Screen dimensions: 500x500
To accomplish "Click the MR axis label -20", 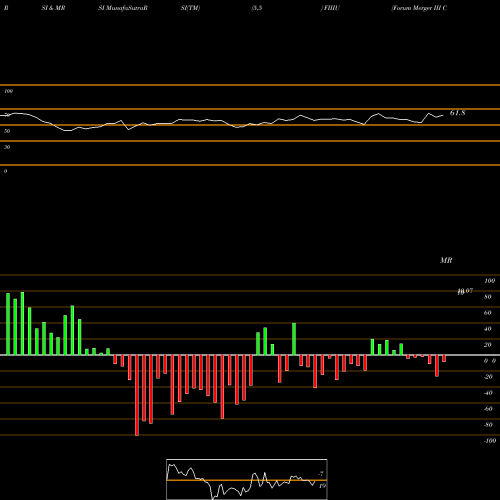I will (x=488, y=377).
